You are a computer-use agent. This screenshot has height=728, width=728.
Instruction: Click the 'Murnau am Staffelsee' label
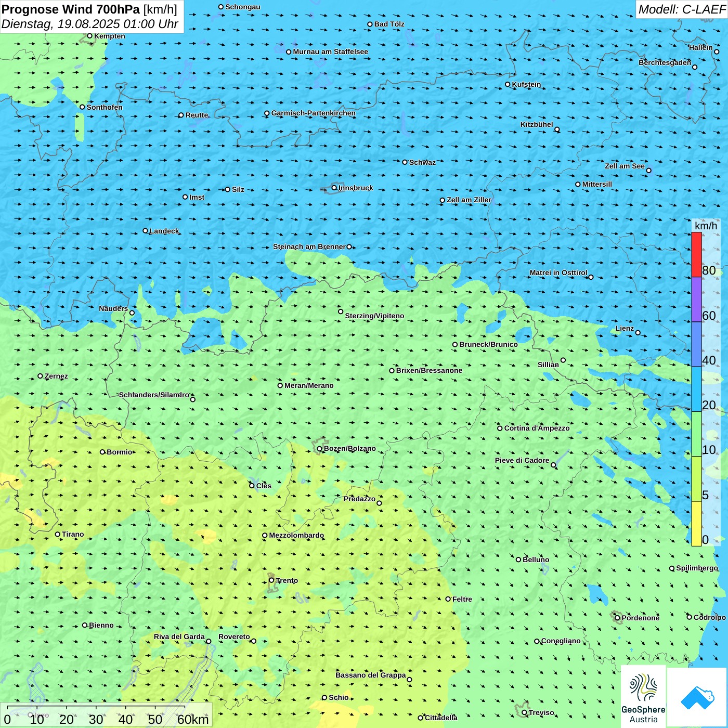click(x=330, y=51)
